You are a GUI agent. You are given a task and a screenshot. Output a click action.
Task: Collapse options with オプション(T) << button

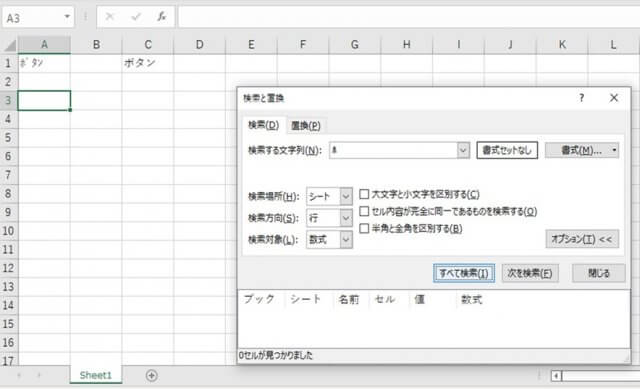point(582,239)
